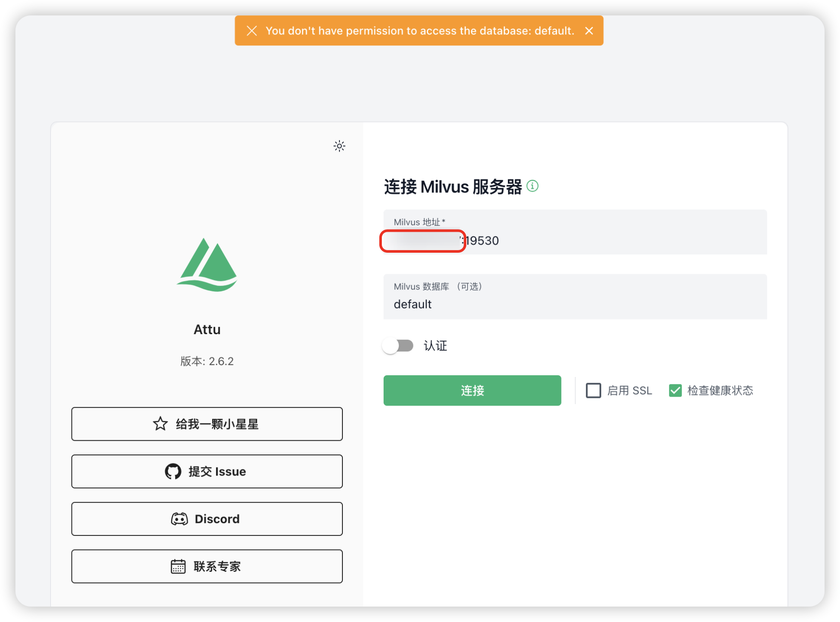Screen dimensions: 840x622
Task: Enable the 认证 authentication switch
Action: click(x=398, y=346)
